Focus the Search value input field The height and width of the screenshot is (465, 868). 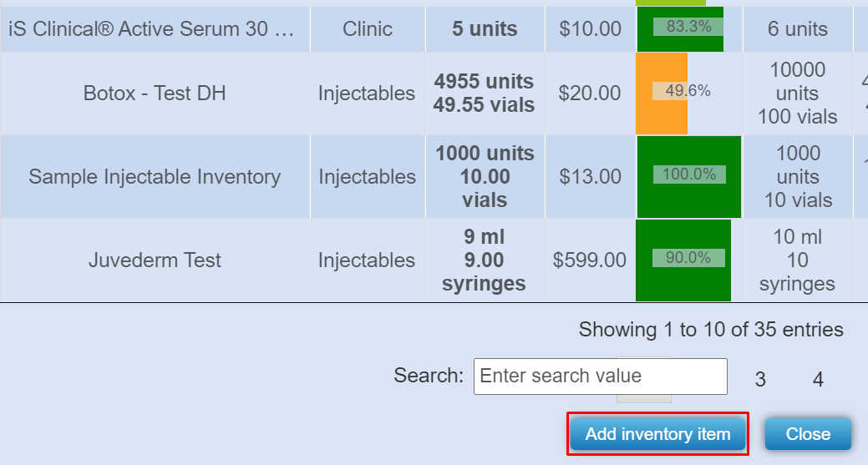[x=600, y=377]
